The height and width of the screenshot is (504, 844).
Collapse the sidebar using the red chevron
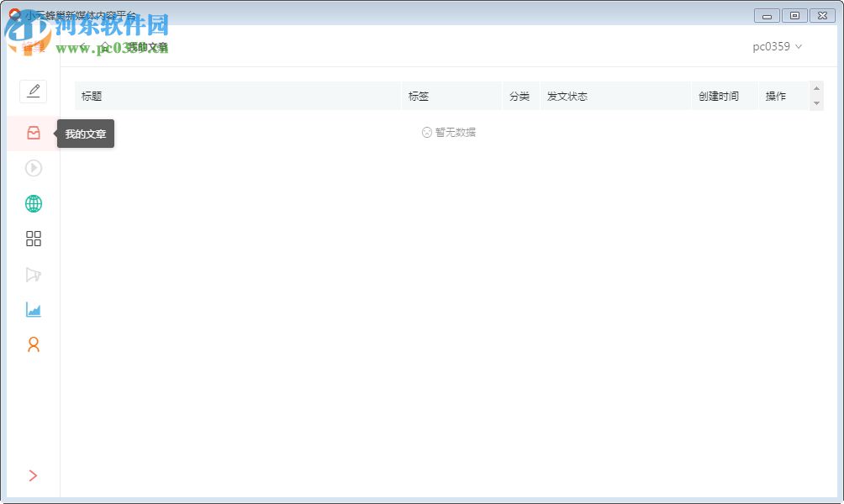click(x=33, y=475)
